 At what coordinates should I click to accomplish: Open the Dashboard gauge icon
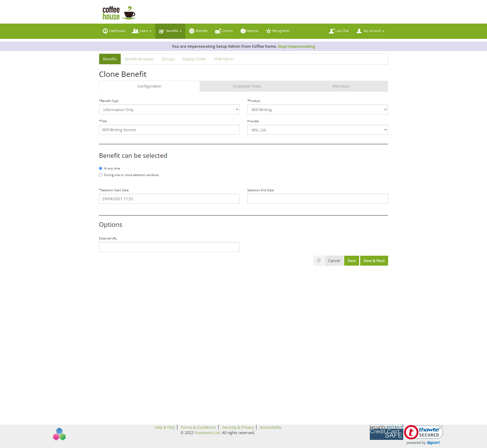point(105,31)
